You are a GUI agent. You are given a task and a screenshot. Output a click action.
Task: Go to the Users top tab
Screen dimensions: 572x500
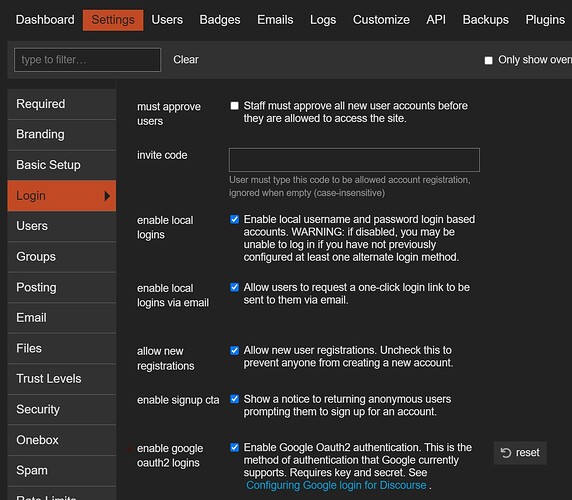point(167,20)
